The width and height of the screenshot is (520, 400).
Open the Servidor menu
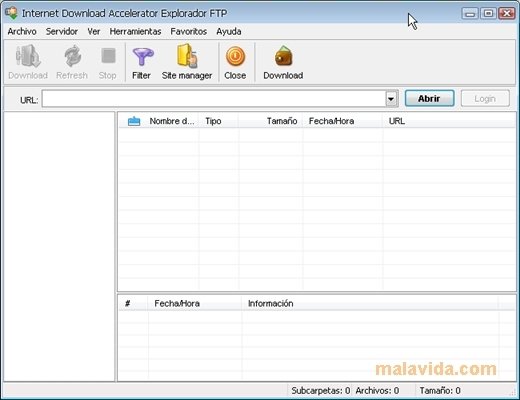pyautogui.click(x=62, y=31)
